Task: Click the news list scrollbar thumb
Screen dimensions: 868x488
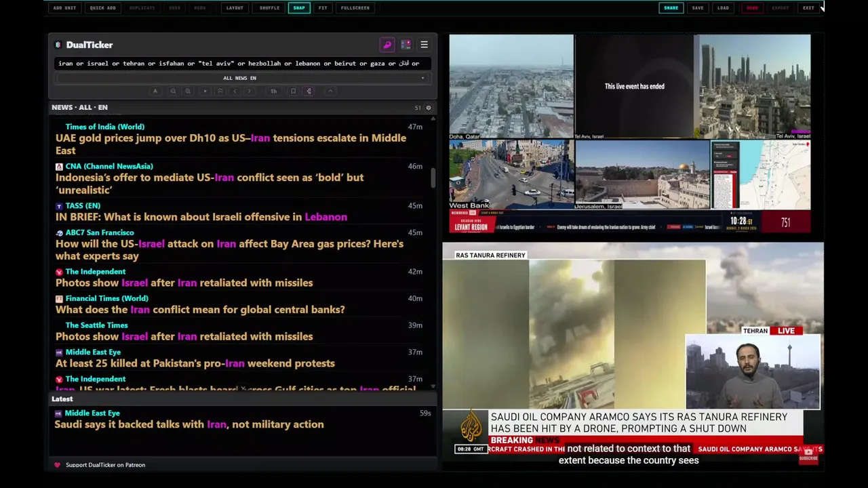Action: (433, 178)
